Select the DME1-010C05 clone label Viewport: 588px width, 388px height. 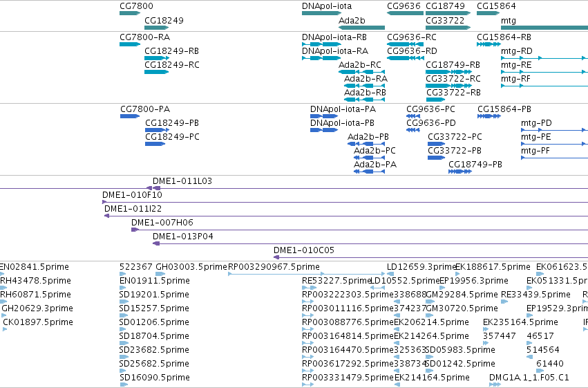click(304, 250)
